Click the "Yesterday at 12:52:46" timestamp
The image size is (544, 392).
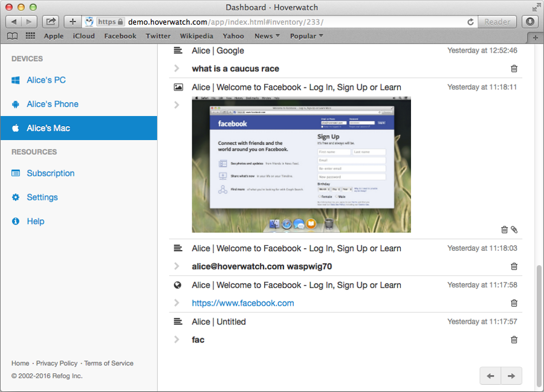click(482, 51)
